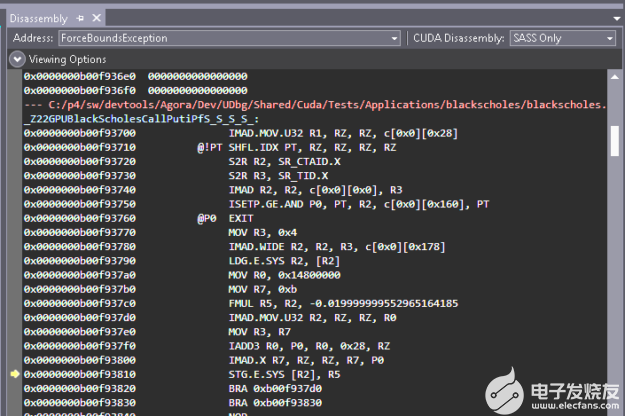Image resolution: width=625 pixels, height=416 pixels.
Task: Expand the Viewing Options section
Action: click(17, 59)
